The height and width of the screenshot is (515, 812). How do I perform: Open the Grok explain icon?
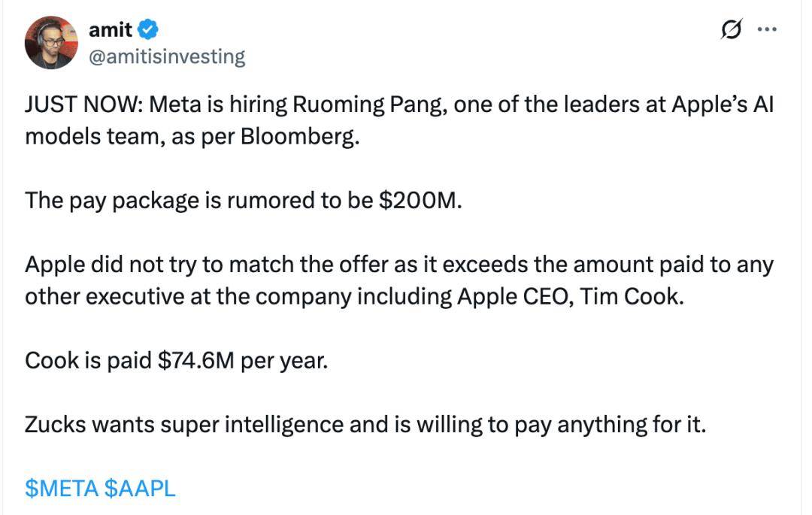(x=730, y=30)
